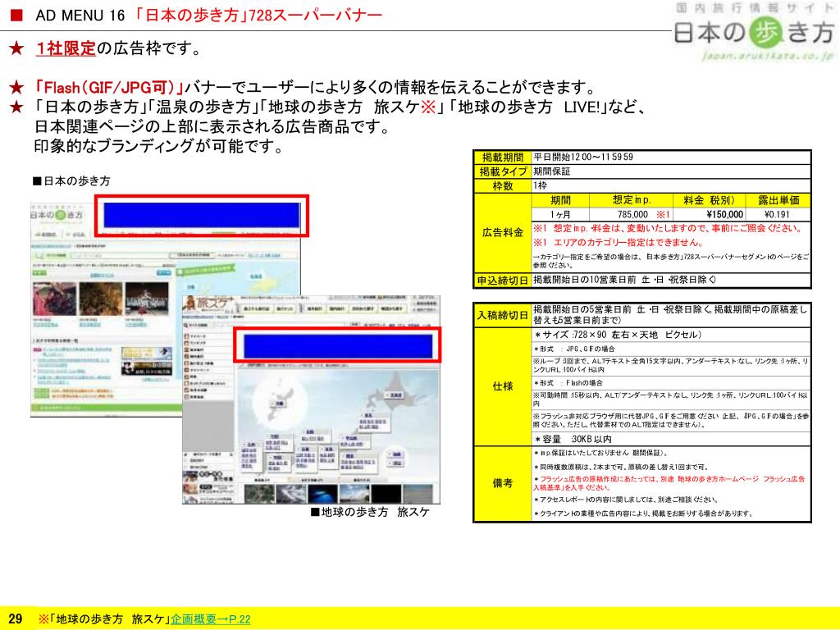Viewport: 840px width, 630px height.
Task: Click the 掲載開始日の10営業日前 deadline cell
Action: pos(671,281)
